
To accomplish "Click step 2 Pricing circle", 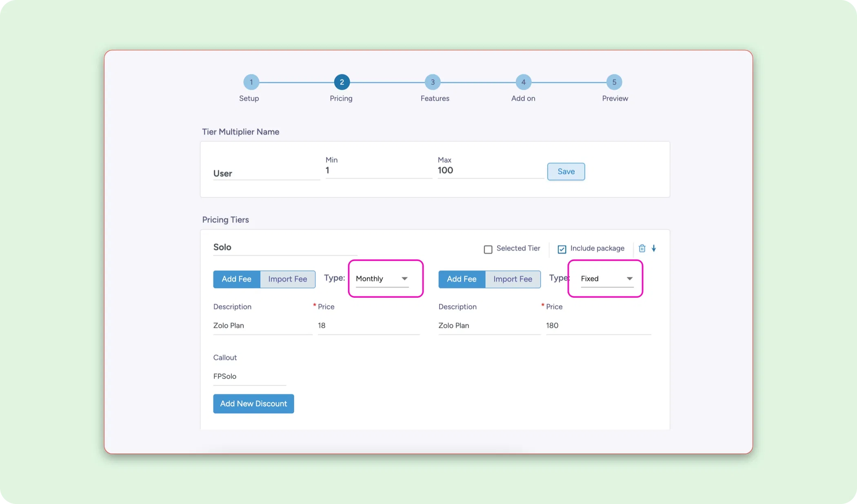I will click(342, 82).
